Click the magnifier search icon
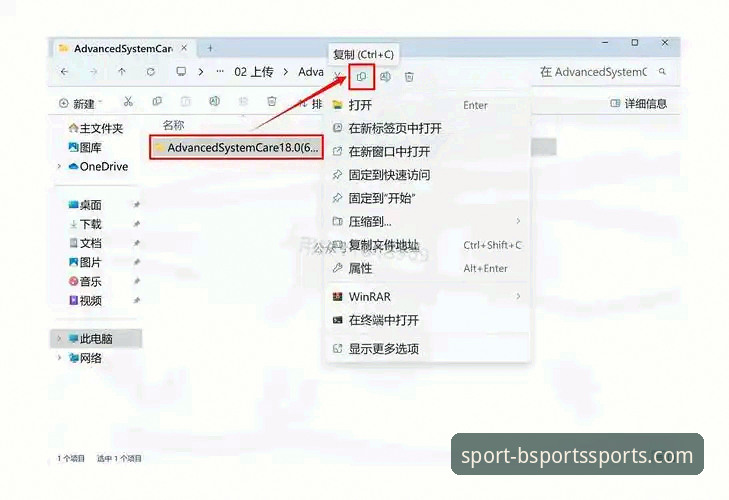Viewport: 729px width, 500px height. pos(663,72)
